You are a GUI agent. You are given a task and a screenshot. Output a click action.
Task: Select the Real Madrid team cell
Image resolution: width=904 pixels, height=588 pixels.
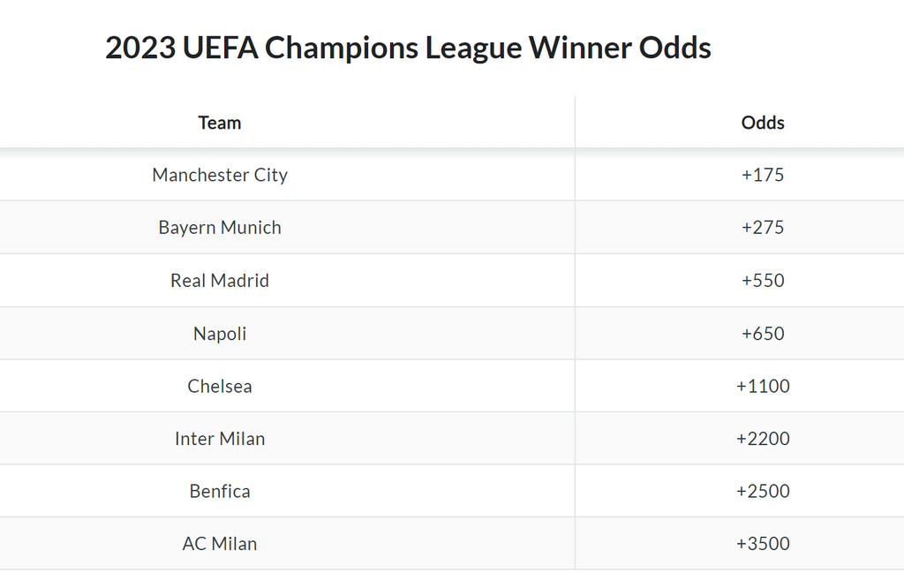click(x=220, y=281)
